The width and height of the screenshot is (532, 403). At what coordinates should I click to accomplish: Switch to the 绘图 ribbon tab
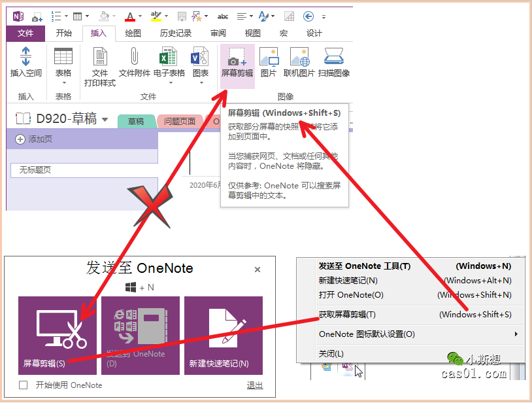133,33
